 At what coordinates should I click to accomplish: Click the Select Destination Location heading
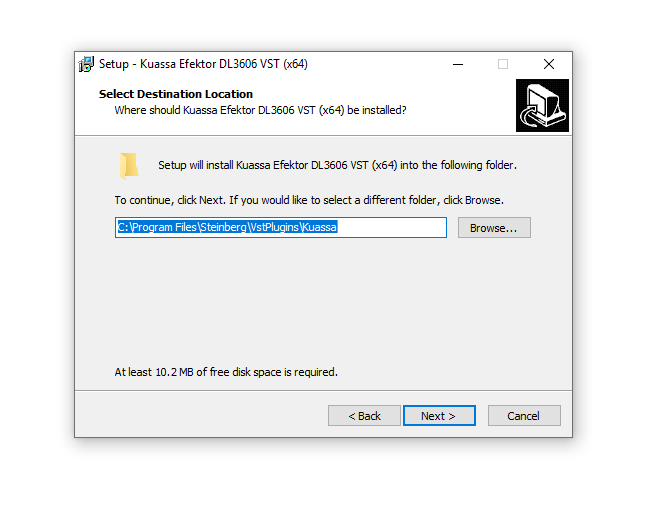176,94
